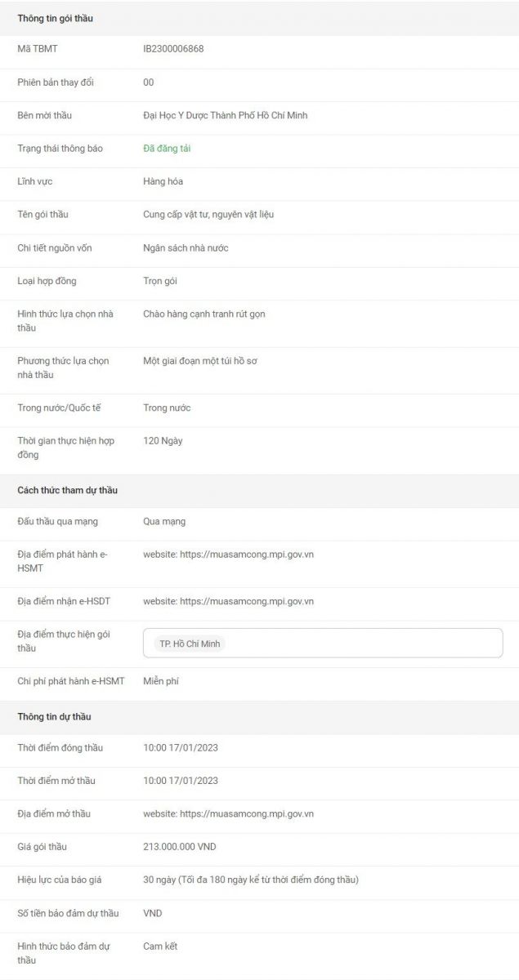Image resolution: width=519 pixels, height=980 pixels.
Task: Click Đại Học Y Dược Thành Phố Hồ Chí Minh
Action: 226,115
